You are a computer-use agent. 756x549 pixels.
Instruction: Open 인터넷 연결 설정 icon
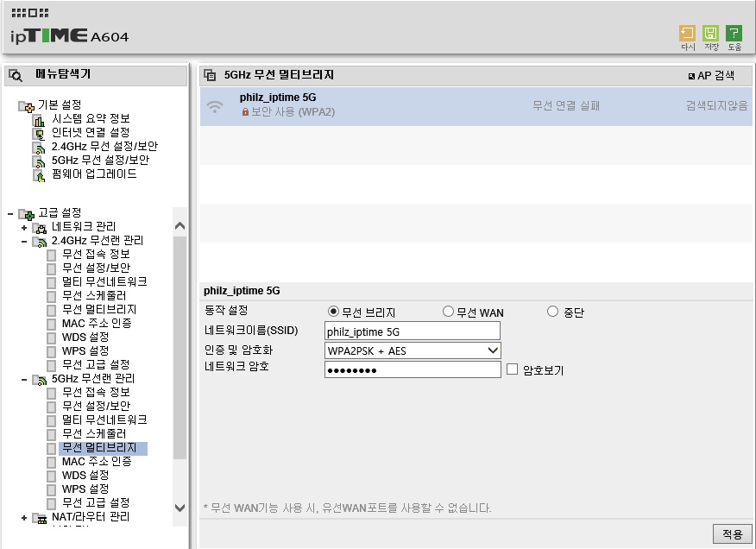click(x=39, y=134)
